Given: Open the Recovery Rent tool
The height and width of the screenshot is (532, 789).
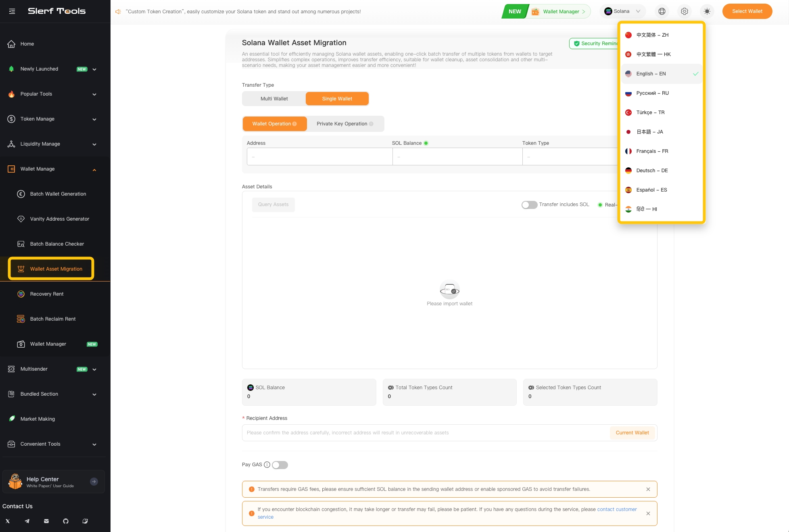Looking at the screenshot, I should pyautogui.click(x=46, y=294).
